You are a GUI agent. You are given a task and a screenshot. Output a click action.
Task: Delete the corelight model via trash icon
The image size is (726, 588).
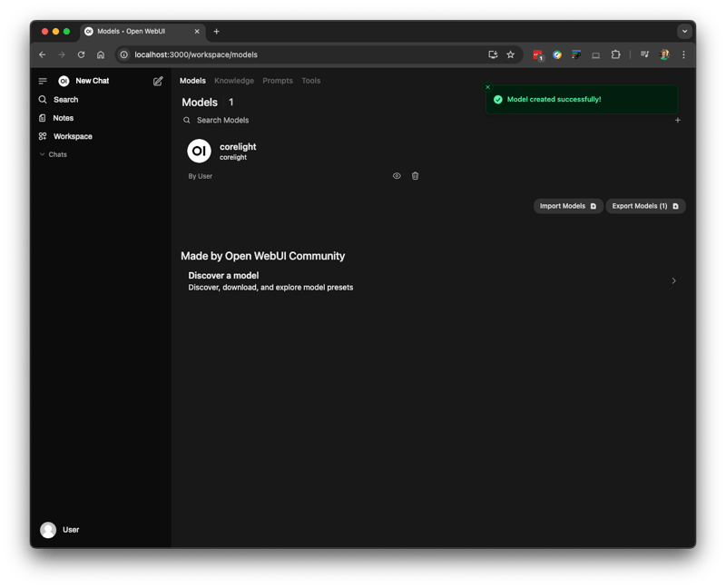416,176
